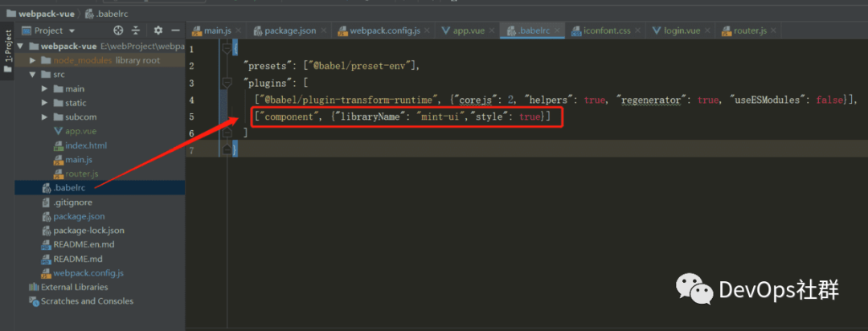This screenshot has width=868, height=331.
Task: Expand the node_modules folder
Action: click(32, 59)
